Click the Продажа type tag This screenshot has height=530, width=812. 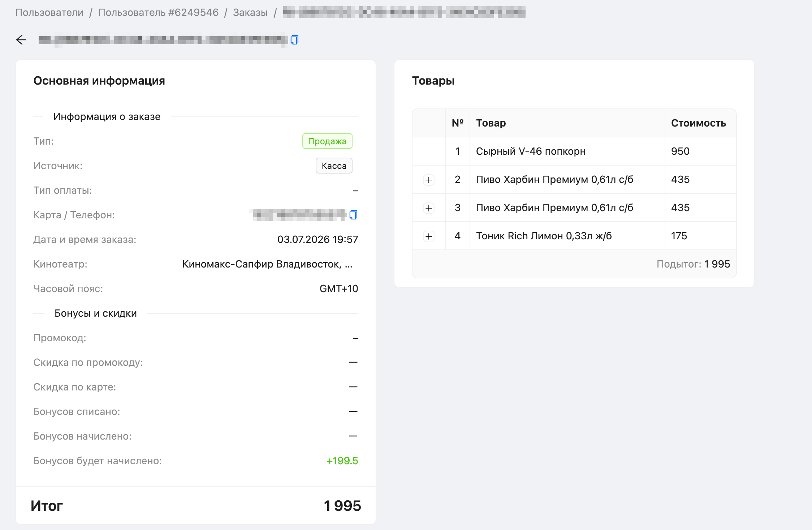[327, 141]
